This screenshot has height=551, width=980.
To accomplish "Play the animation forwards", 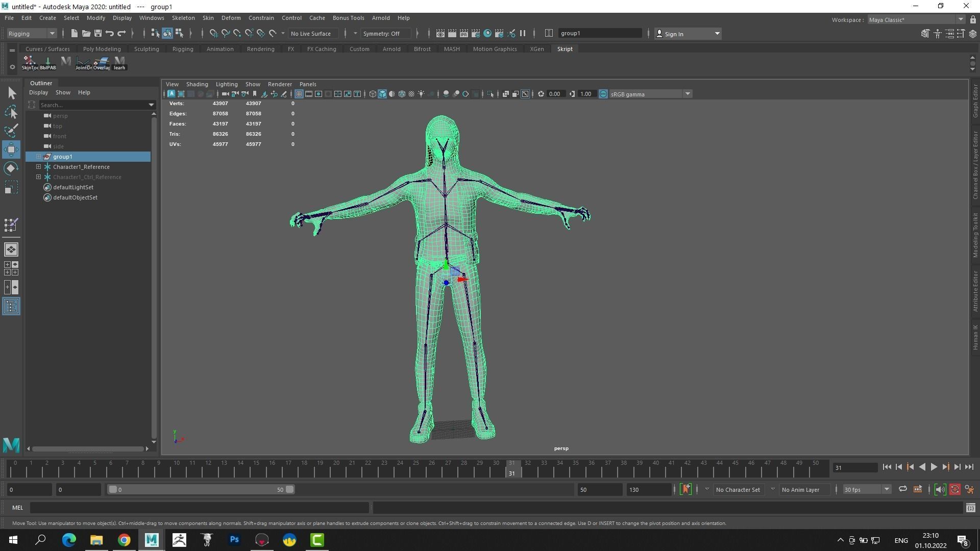I will (934, 467).
